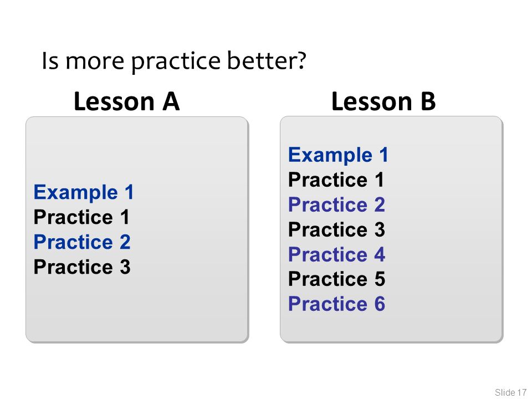Click purple 'Practice 2' in Lesson B box
Viewport: 532px width, 399px height.
(336, 205)
